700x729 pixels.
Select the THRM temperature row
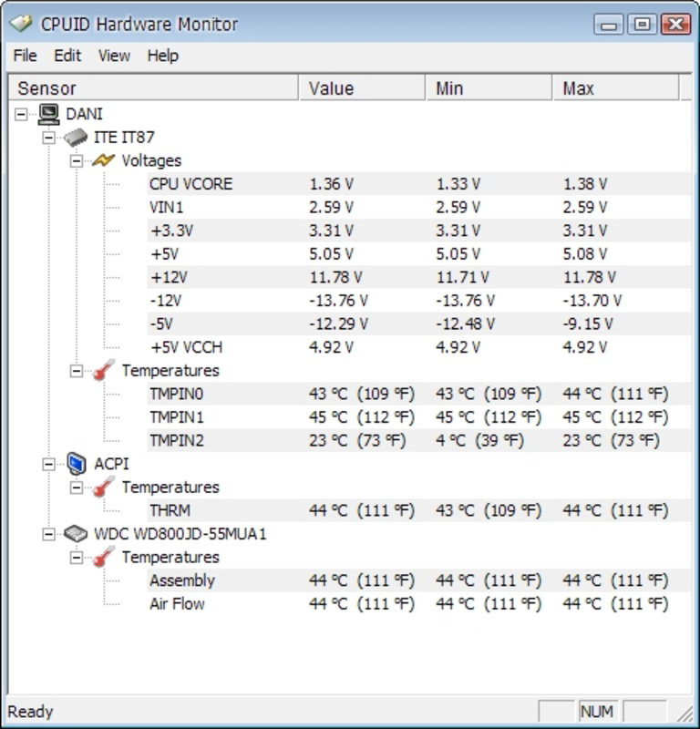tap(418, 510)
